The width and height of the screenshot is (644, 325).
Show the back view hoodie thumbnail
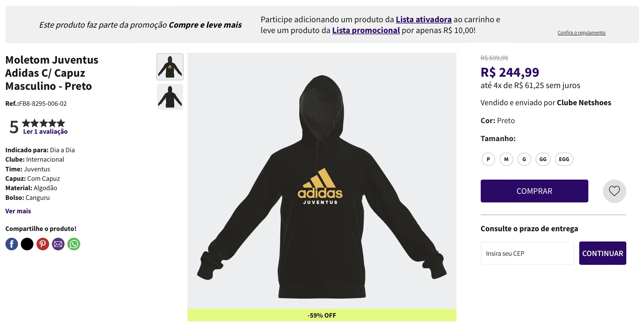click(x=170, y=97)
